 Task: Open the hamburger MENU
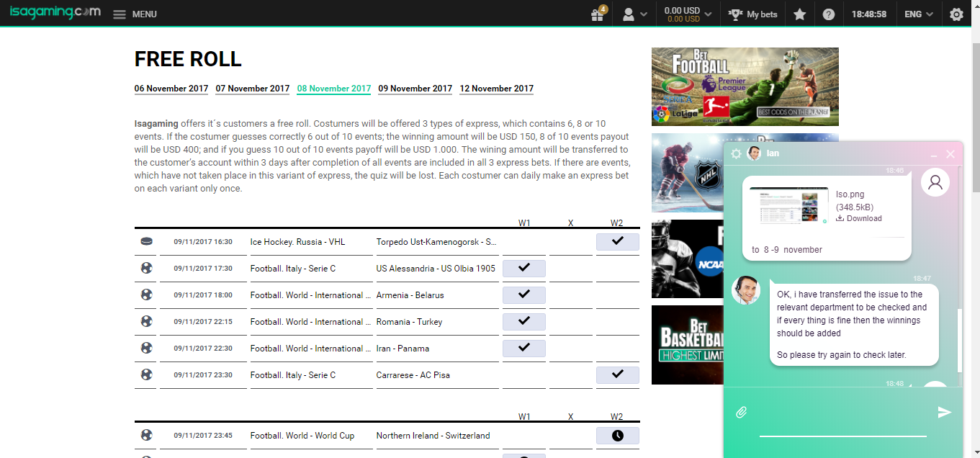pos(135,14)
